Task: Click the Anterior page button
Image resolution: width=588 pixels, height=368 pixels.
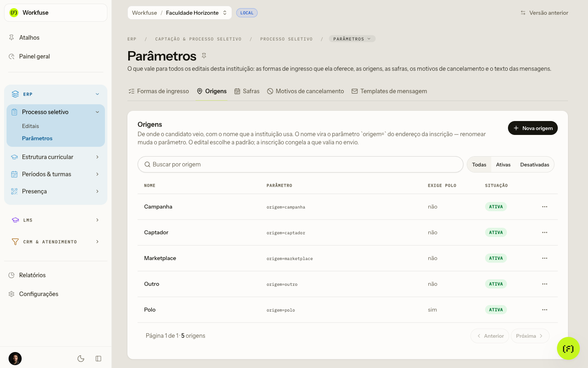Action: (490, 336)
